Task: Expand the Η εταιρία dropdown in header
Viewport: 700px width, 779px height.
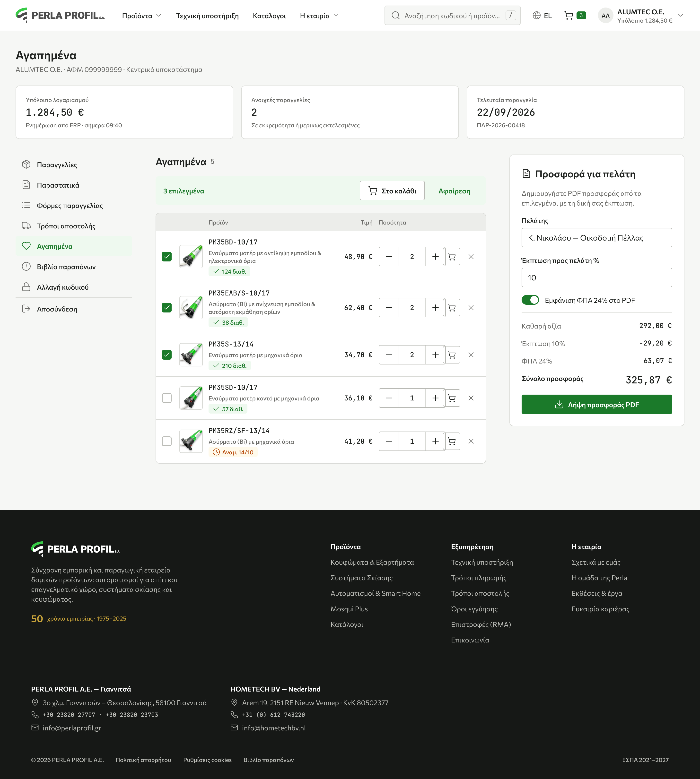Action: click(319, 16)
